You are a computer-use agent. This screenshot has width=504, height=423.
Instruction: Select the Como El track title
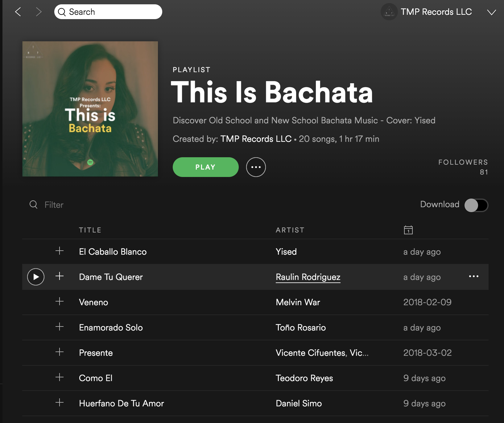pyautogui.click(x=96, y=378)
